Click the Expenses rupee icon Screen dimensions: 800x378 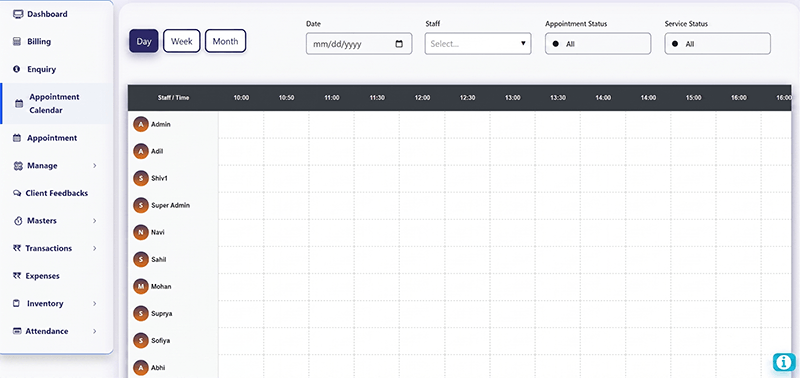click(x=17, y=276)
